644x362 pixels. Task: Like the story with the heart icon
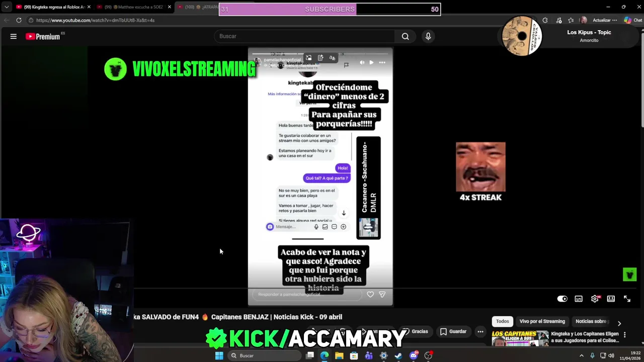(370, 295)
